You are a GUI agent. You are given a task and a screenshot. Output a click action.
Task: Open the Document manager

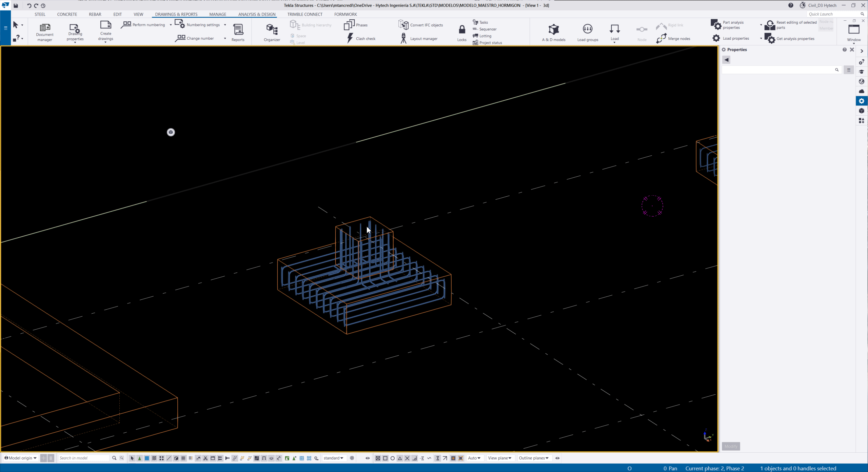tap(44, 32)
